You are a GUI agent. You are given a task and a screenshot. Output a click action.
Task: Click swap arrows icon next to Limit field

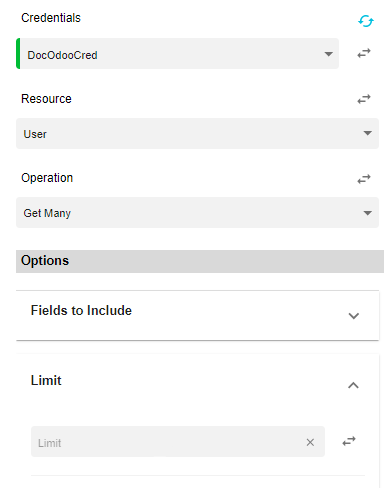pos(349,441)
